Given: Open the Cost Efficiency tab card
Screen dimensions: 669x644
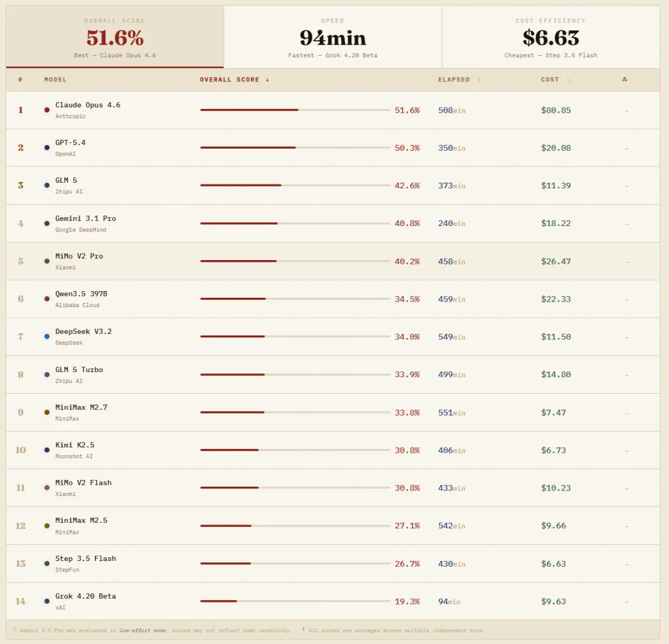Looking at the screenshot, I should (551, 37).
